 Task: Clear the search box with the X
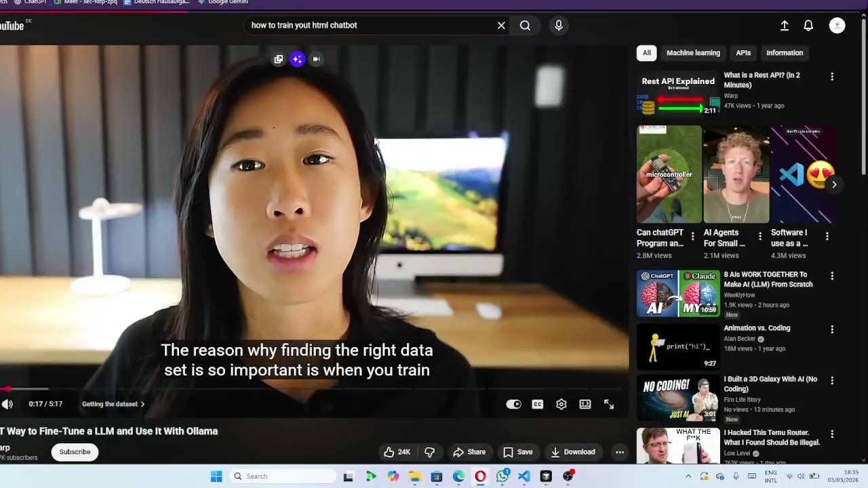[501, 25]
